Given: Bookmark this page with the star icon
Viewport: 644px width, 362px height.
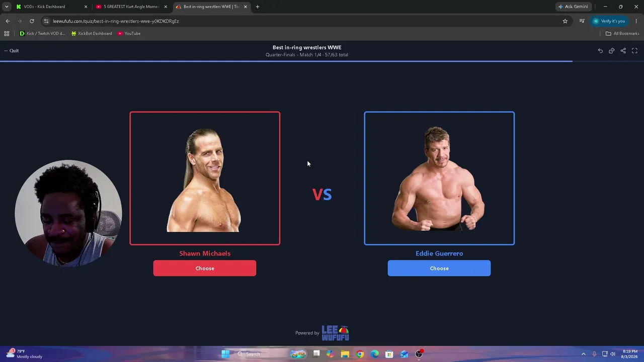Looking at the screenshot, I should (565, 21).
